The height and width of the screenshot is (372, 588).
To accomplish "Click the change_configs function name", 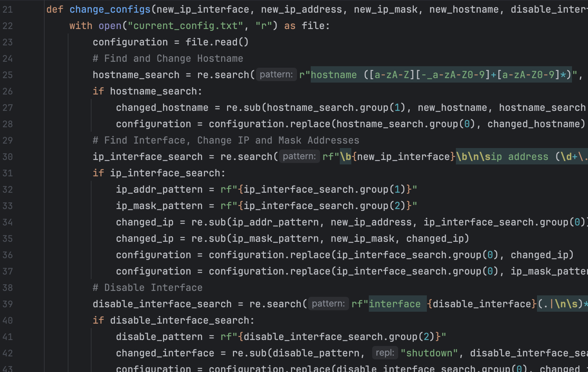I will click(x=110, y=9).
